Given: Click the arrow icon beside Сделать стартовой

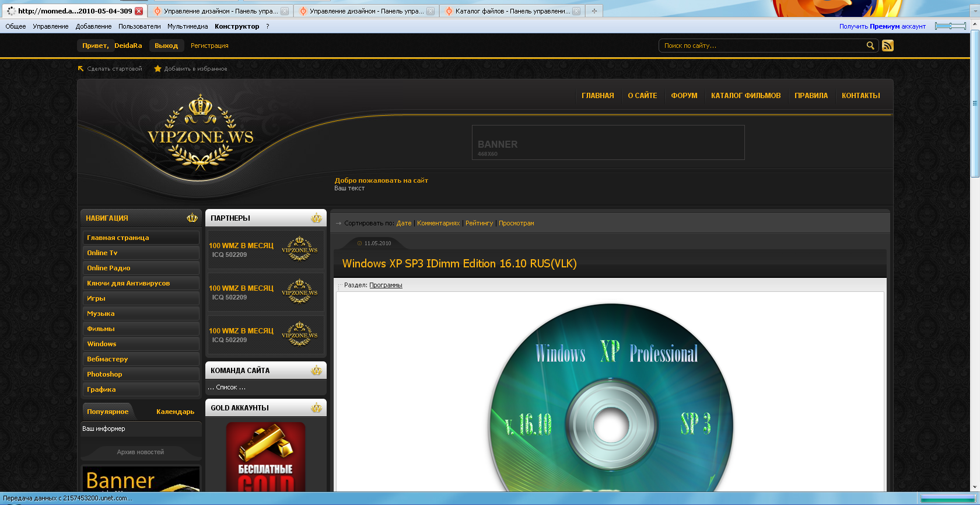Looking at the screenshot, I should 81,69.
